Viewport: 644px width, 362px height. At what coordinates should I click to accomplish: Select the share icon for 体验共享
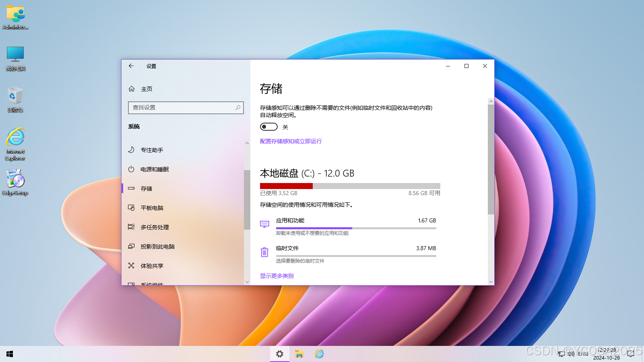pos(131,265)
